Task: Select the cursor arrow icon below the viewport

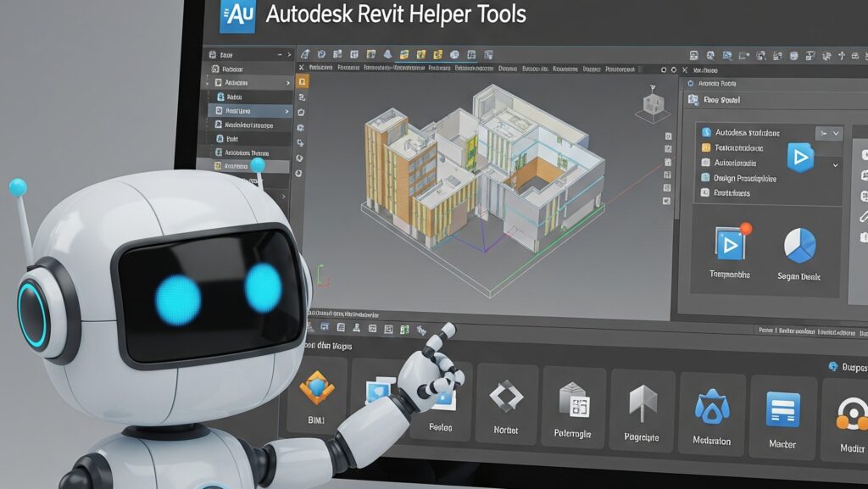Action: (421, 331)
